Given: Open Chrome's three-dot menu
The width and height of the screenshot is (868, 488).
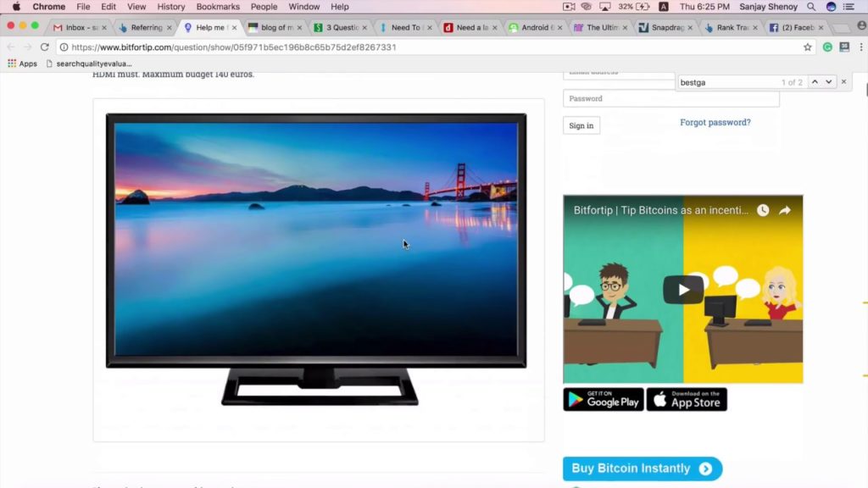Looking at the screenshot, I should [x=861, y=47].
